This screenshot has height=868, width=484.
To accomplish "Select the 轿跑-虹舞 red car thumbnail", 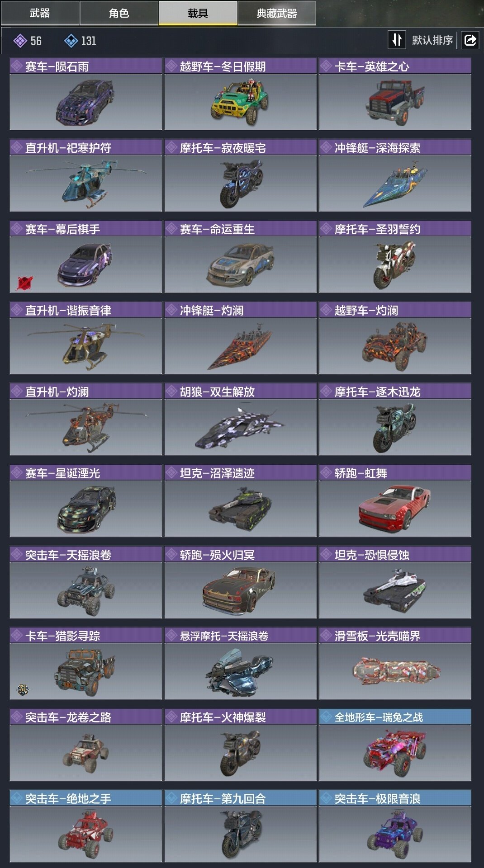I will pyautogui.click(x=395, y=509).
